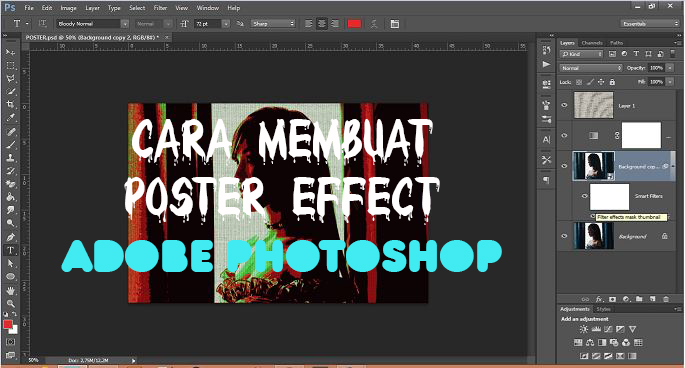Open the Bloody Normal font family dropdown
Screen dimensions: 685x368
125,24
